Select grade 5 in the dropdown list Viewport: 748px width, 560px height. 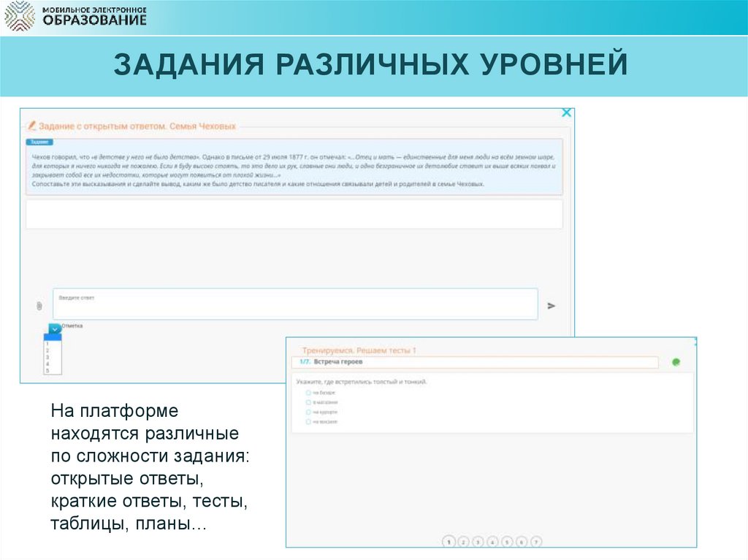coord(47,369)
